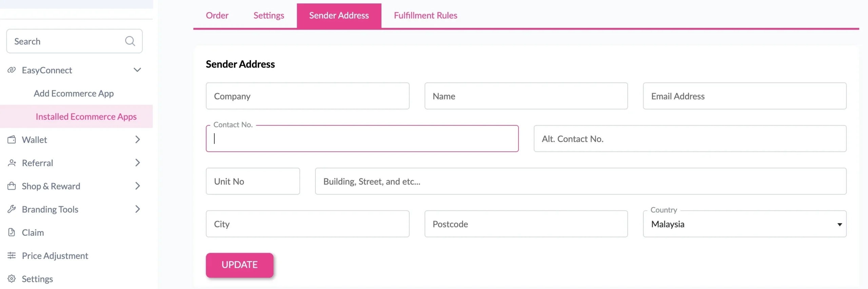Click the EasyConnect link icon

click(x=12, y=70)
